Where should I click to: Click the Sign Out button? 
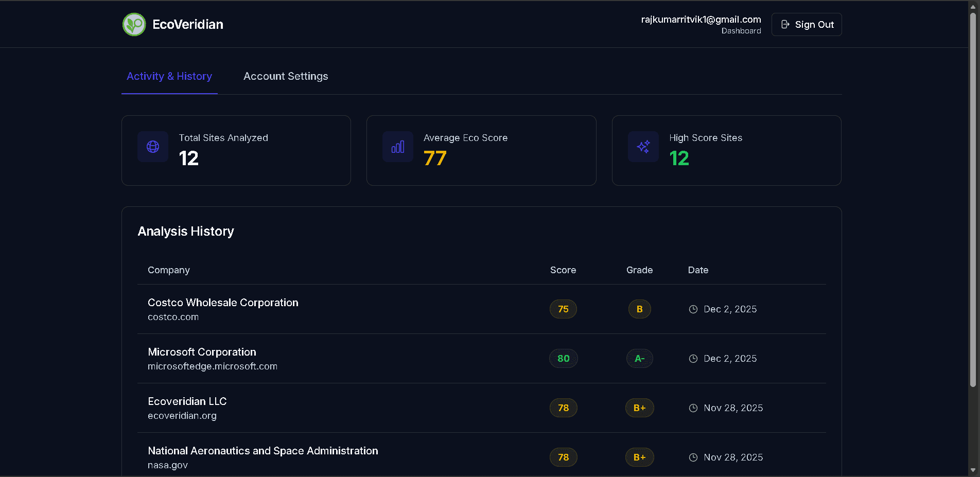point(806,24)
